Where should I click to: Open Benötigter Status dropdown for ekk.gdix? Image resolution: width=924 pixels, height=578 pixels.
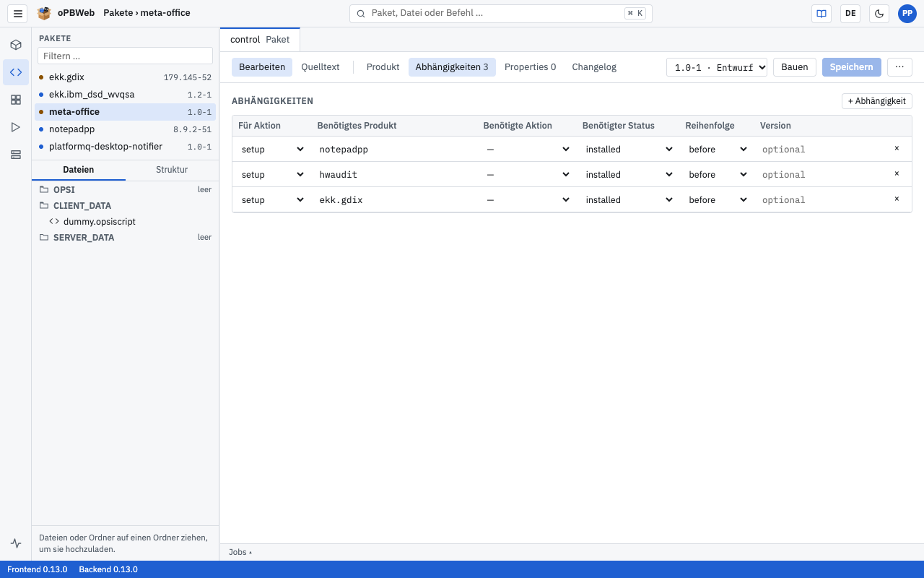point(629,200)
